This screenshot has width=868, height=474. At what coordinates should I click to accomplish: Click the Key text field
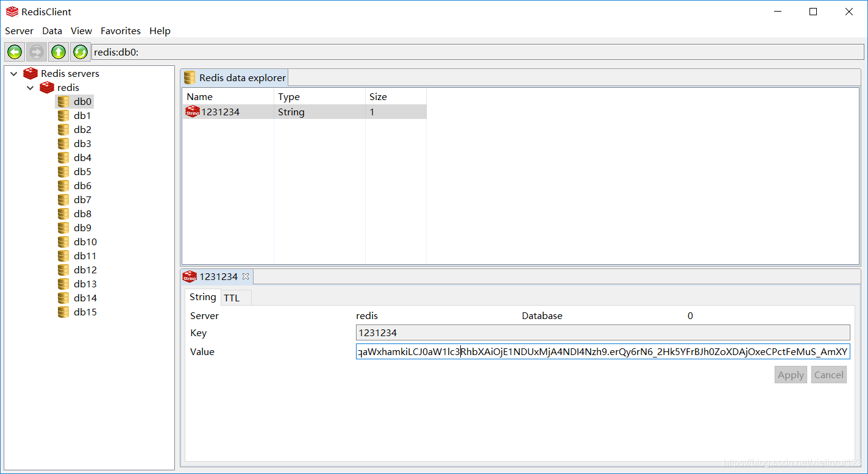[603, 332]
